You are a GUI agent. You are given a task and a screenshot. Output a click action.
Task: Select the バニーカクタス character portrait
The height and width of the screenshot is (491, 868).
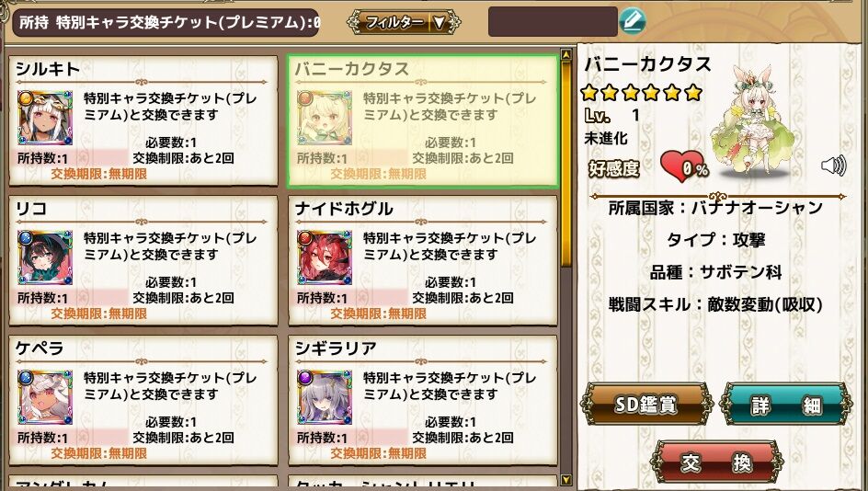pos(325,118)
